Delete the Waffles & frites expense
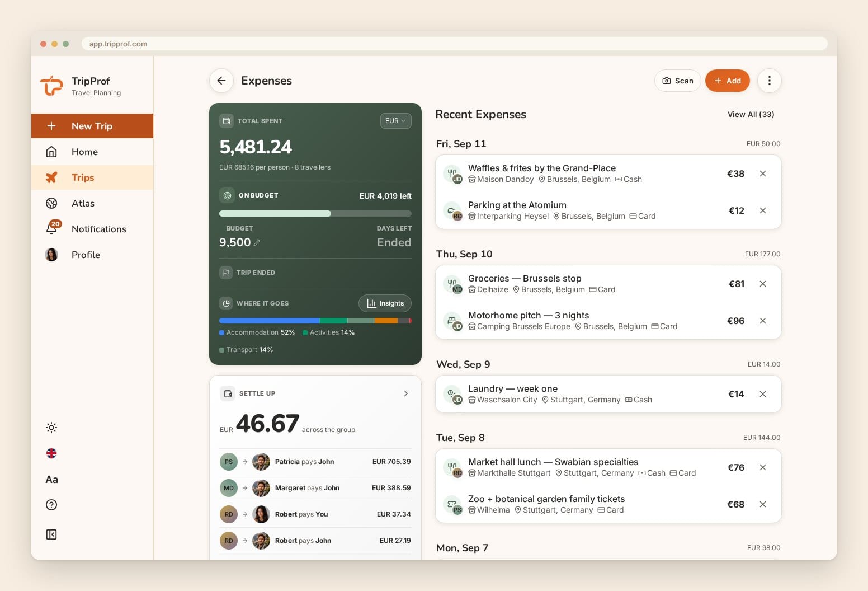 (763, 173)
